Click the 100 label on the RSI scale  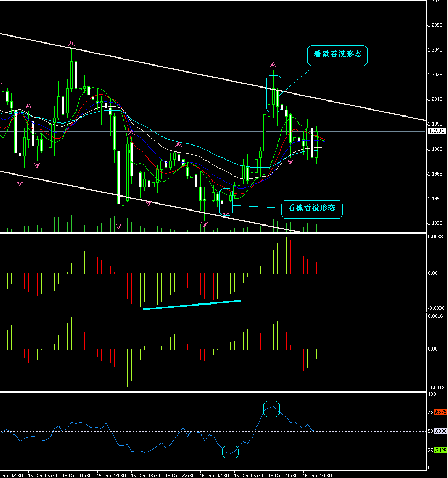pos(432,394)
